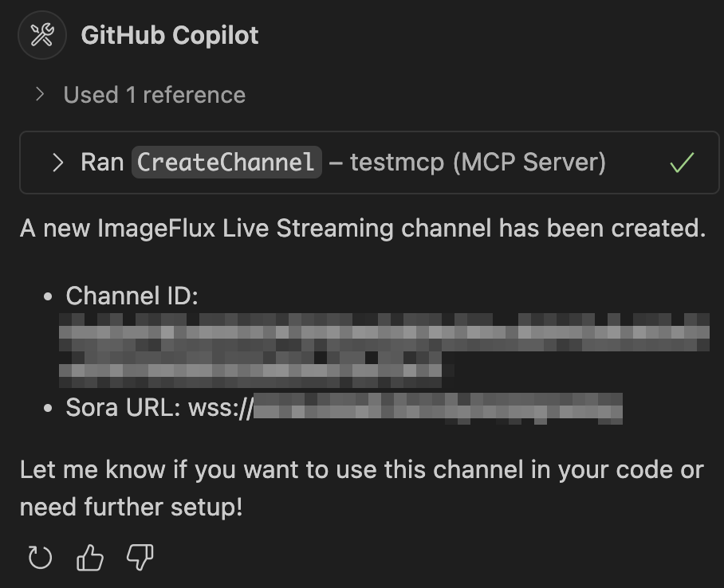Click the word Ran in the tool call row

[x=102, y=163]
